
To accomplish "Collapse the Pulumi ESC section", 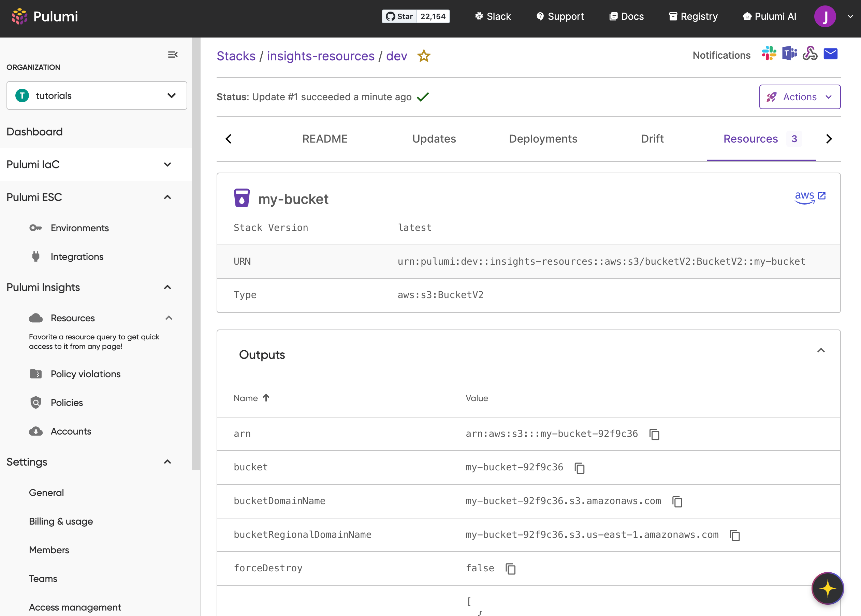I will coord(167,197).
